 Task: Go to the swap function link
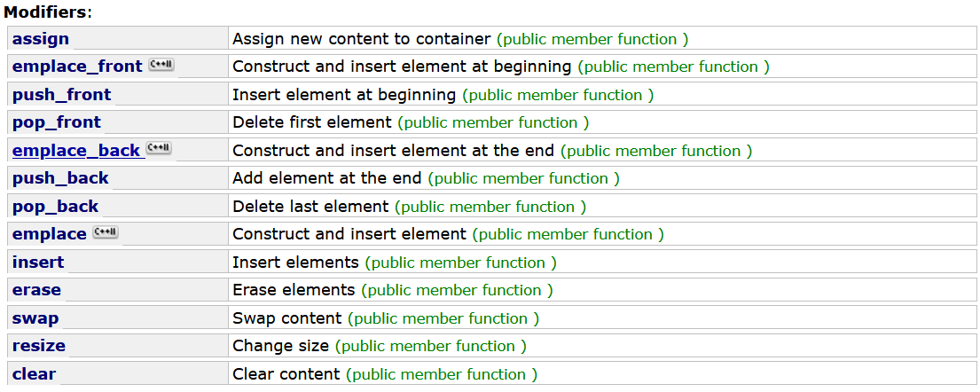(x=35, y=318)
